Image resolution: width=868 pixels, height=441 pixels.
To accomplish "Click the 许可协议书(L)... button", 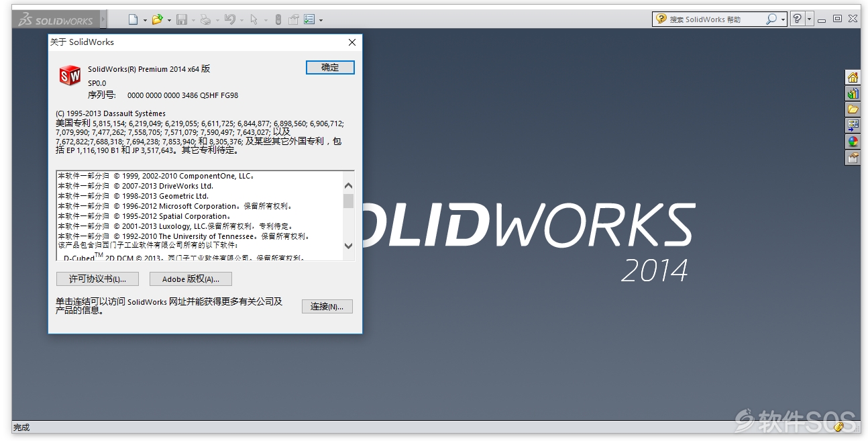I will click(x=97, y=279).
